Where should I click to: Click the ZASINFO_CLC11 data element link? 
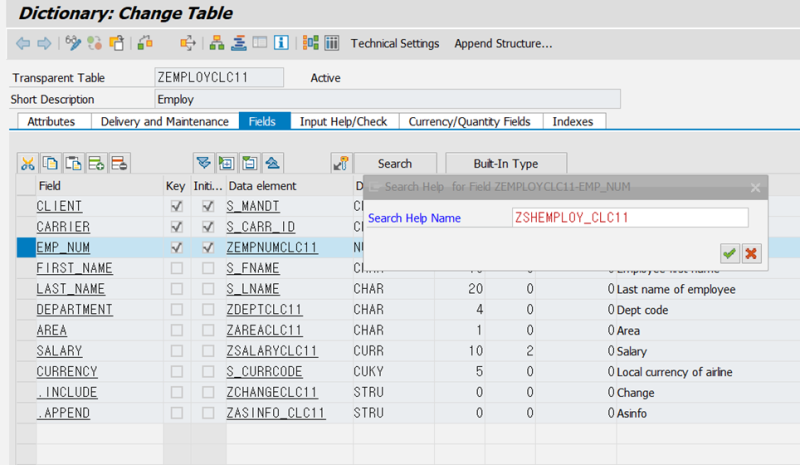point(276,413)
